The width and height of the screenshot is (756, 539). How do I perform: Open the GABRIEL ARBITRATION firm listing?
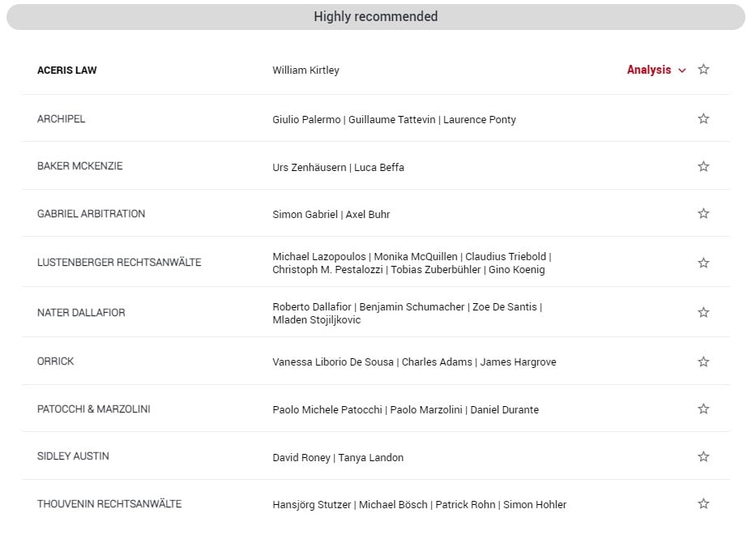tap(91, 214)
